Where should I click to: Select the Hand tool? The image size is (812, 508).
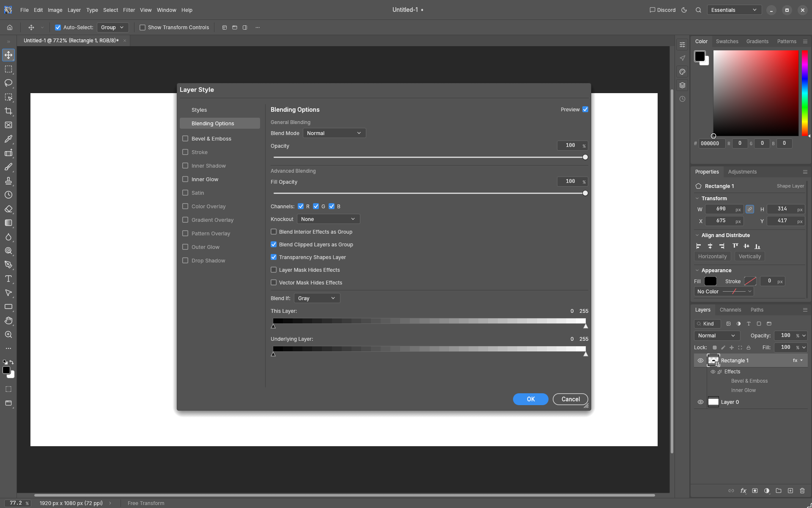pyautogui.click(x=8, y=320)
